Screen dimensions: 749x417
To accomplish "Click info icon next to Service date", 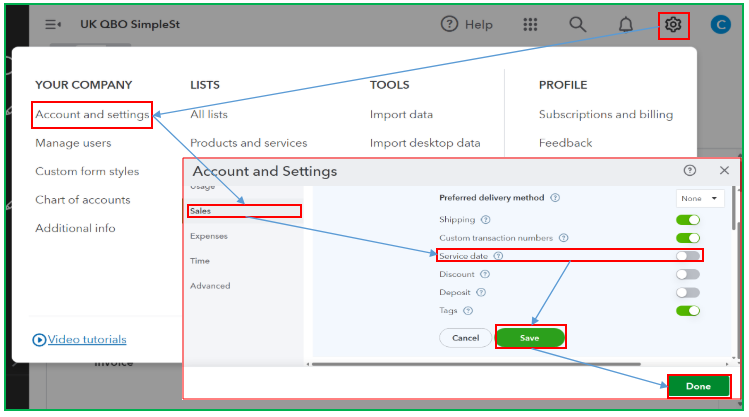I will [498, 256].
